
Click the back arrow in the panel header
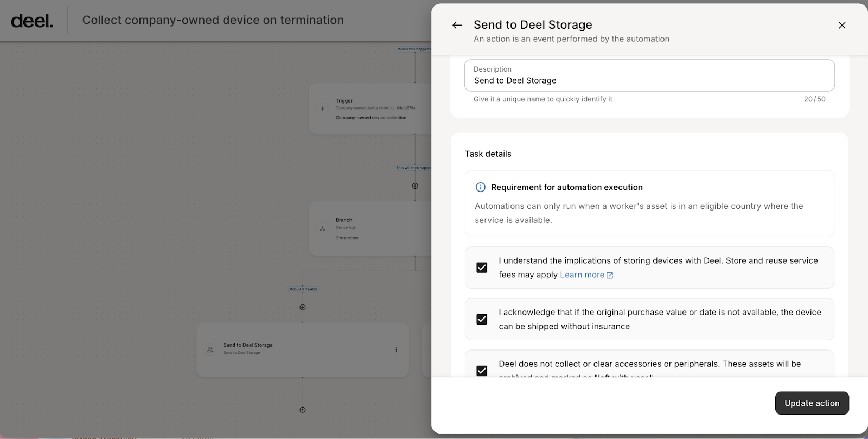457,26
